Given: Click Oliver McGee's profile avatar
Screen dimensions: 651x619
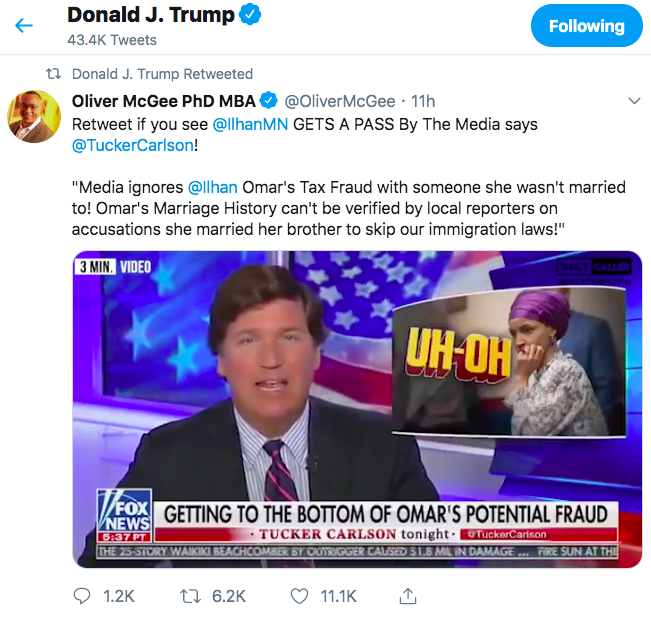Looking at the screenshot, I should coord(34,117).
